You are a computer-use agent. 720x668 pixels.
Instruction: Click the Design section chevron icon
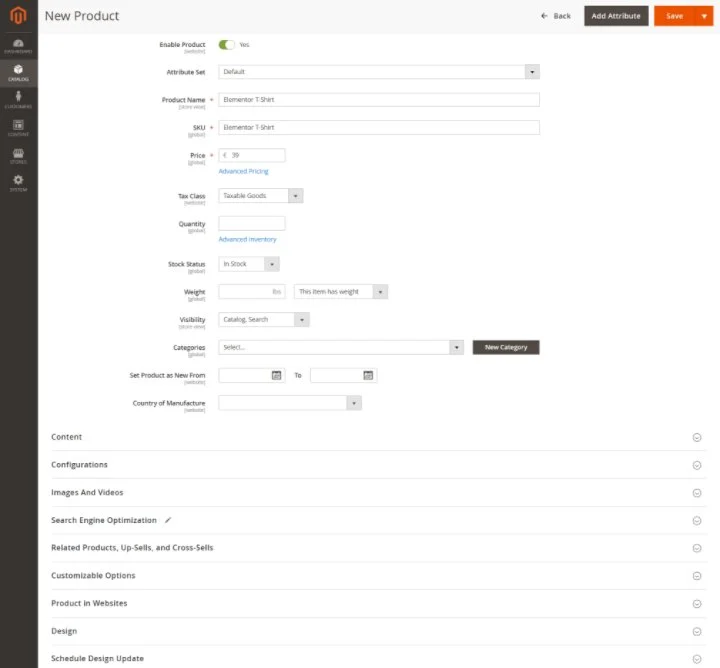point(697,632)
